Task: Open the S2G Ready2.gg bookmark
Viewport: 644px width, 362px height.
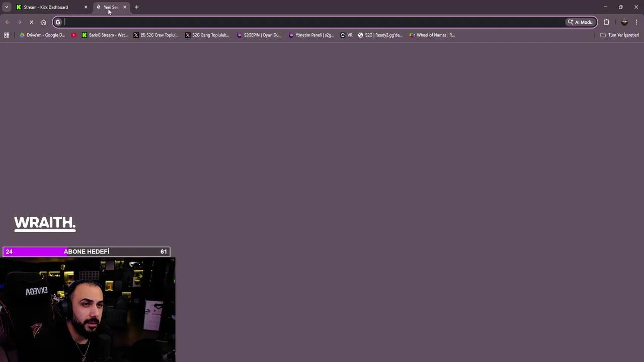Action: (x=380, y=35)
